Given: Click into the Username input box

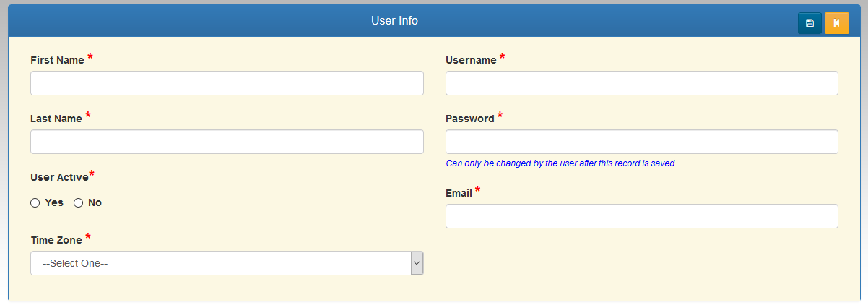Looking at the screenshot, I should [x=642, y=83].
